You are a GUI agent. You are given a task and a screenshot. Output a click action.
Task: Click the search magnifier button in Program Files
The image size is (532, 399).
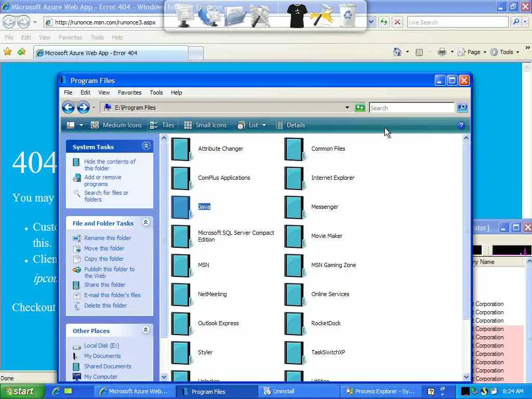click(462, 108)
